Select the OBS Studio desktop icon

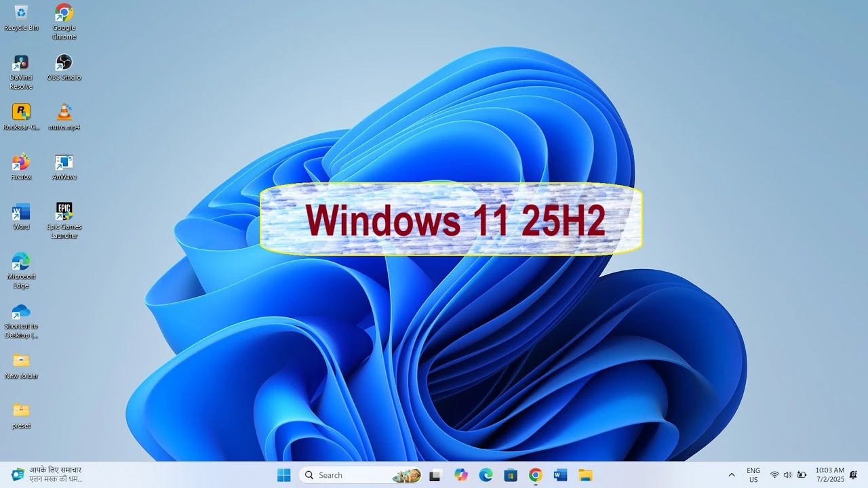(64, 68)
